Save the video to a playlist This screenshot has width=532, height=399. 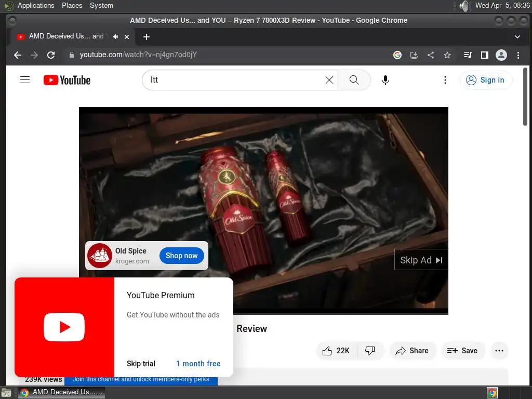tap(462, 351)
